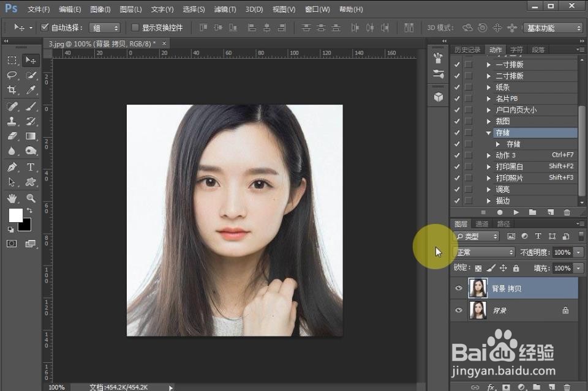588x391 pixels.
Task: Select the Gradient tool
Action: (x=31, y=136)
